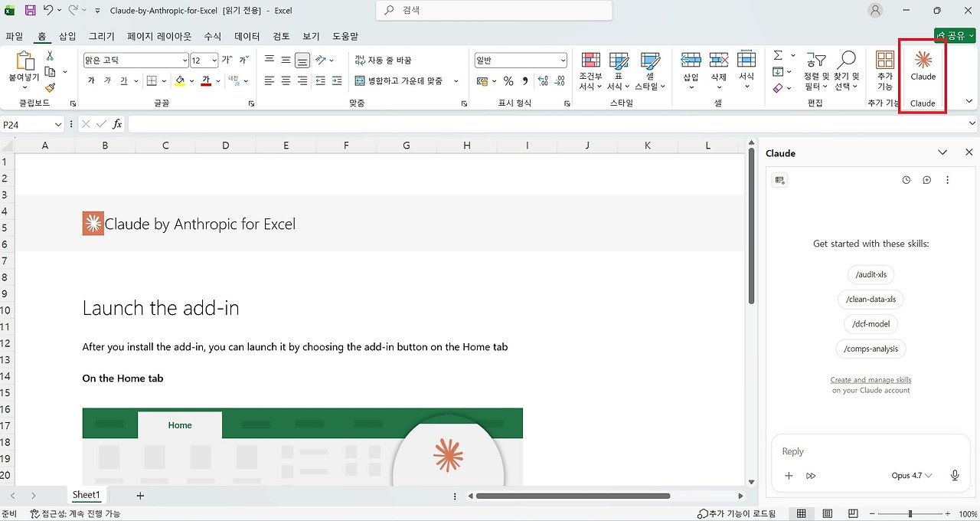
Task: Toggle center horizontal alignment
Action: point(286,80)
